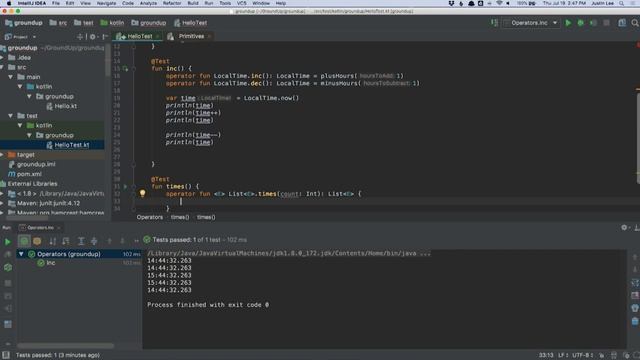Clear console with the trash icon

(635, 322)
